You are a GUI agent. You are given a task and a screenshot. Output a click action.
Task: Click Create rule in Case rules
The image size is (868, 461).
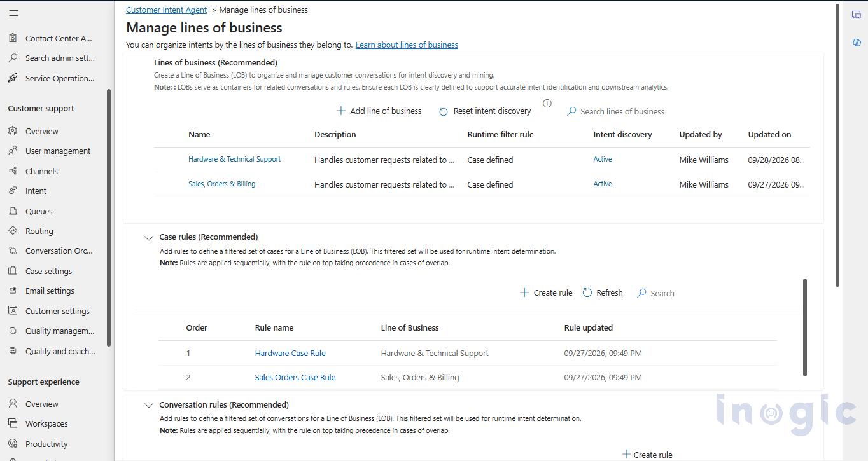coord(546,292)
